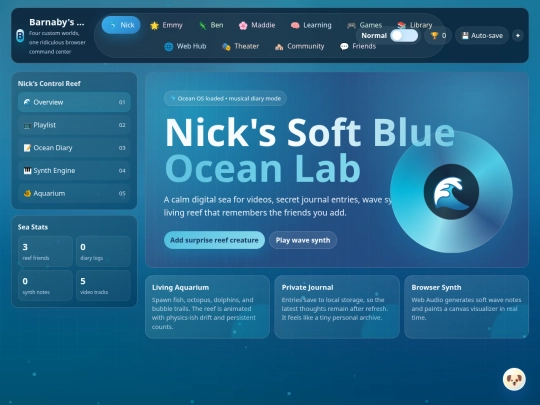Open the Web Hub globe tab
The image size is (540, 405).
(185, 46)
